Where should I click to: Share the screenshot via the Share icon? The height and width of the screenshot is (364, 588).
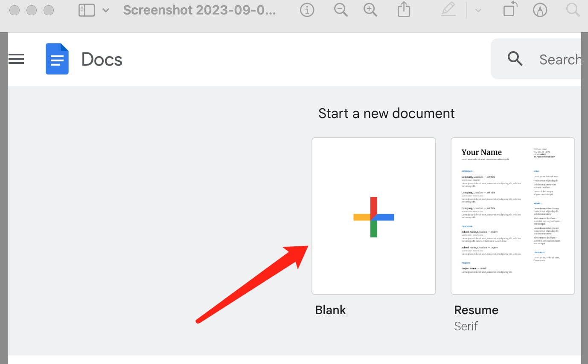(x=403, y=10)
